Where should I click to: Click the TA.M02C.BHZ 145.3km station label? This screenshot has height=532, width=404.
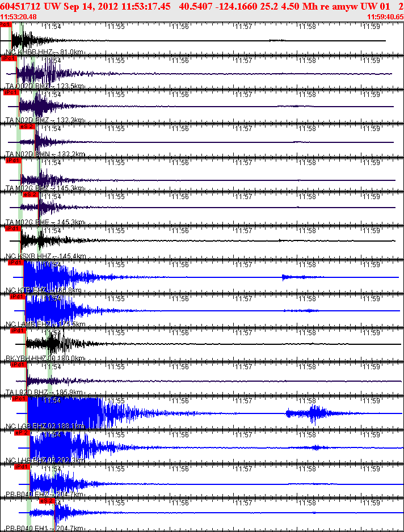[x=45, y=188]
